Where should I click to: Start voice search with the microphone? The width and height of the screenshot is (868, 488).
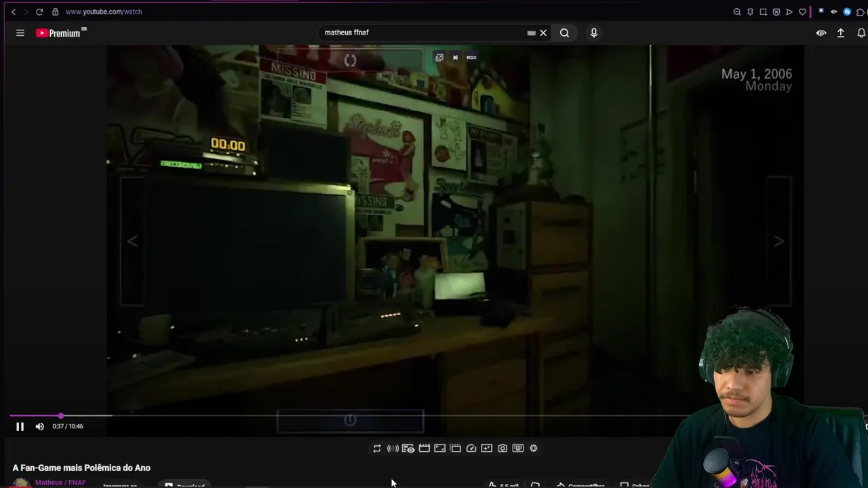tap(594, 33)
